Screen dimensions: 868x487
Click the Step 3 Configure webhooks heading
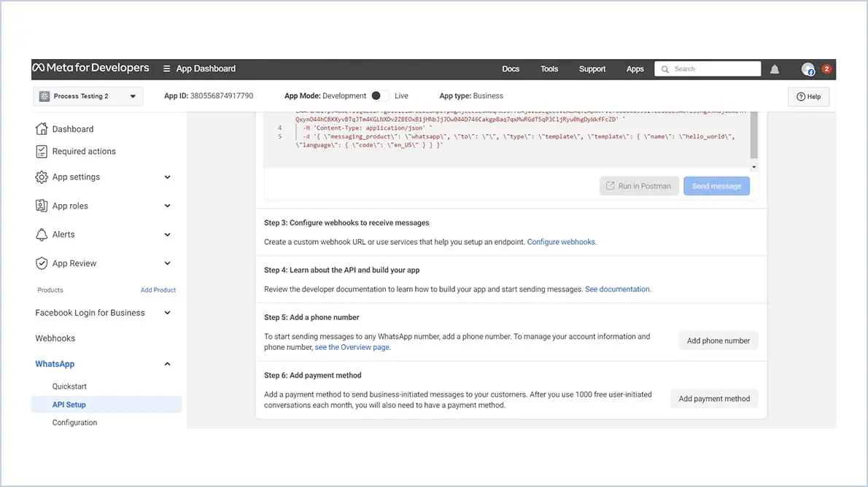346,222
